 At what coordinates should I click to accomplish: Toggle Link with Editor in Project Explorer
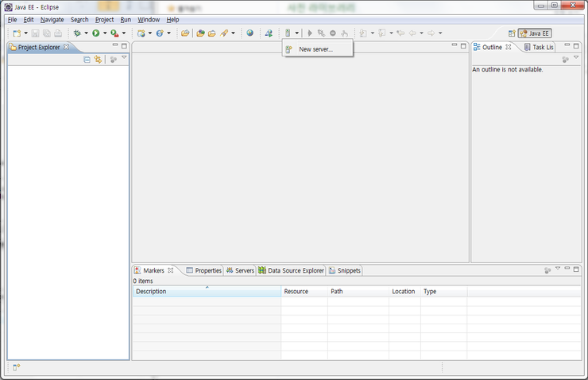(x=98, y=60)
